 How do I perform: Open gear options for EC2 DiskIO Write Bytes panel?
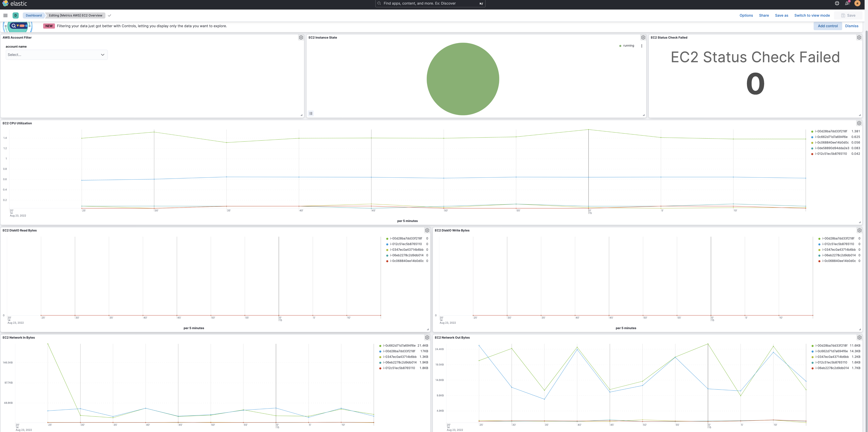coord(859,230)
